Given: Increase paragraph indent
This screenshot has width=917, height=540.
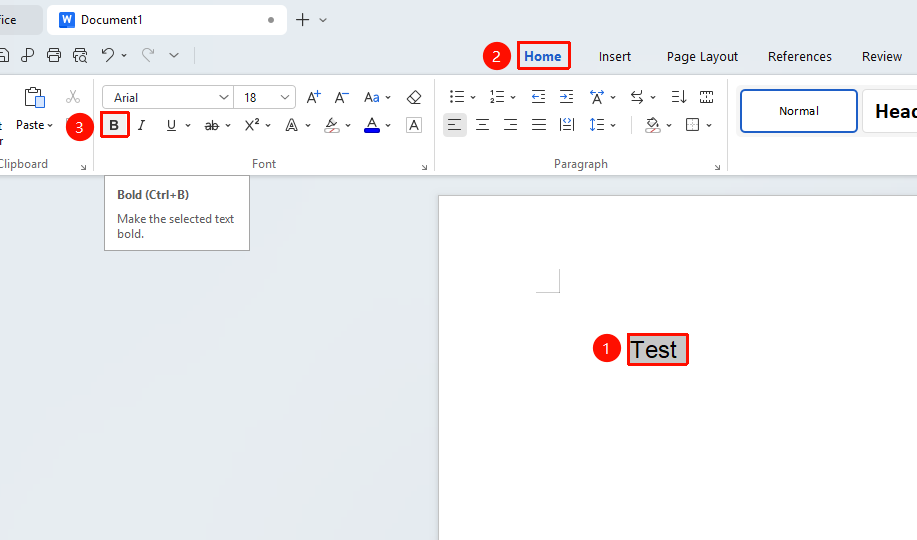Looking at the screenshot, I should [x=566, y=97].
